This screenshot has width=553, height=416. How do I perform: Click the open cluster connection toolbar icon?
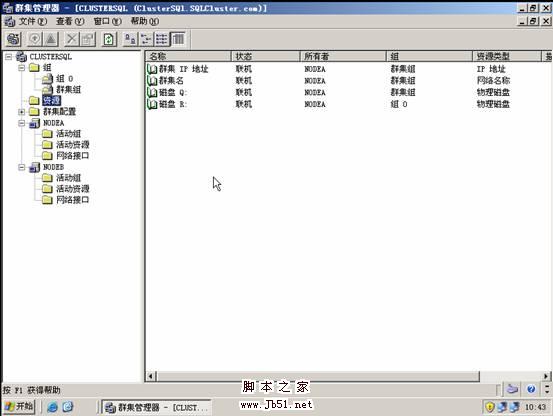(x=13, y=39)
